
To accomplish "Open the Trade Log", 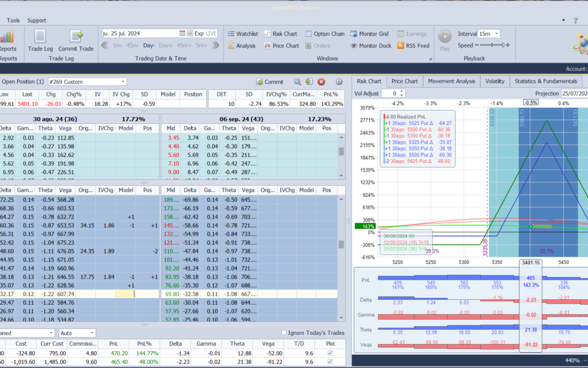I will pyautogui.click(x=40, y=39).
